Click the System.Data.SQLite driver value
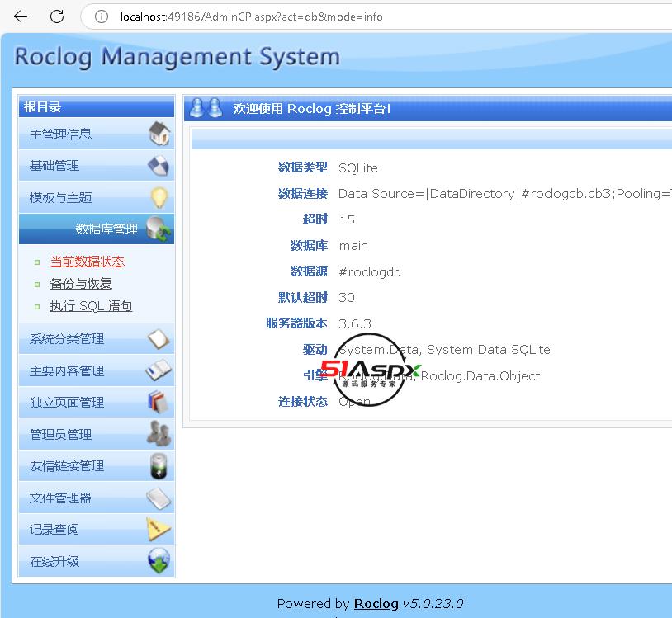The image size is (672, 618). pos(444,350)
